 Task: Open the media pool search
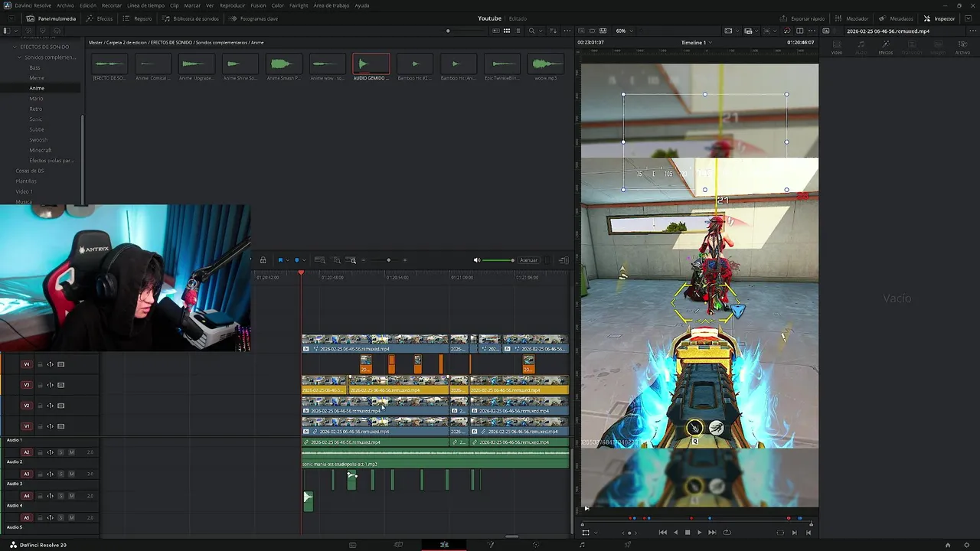531,31
